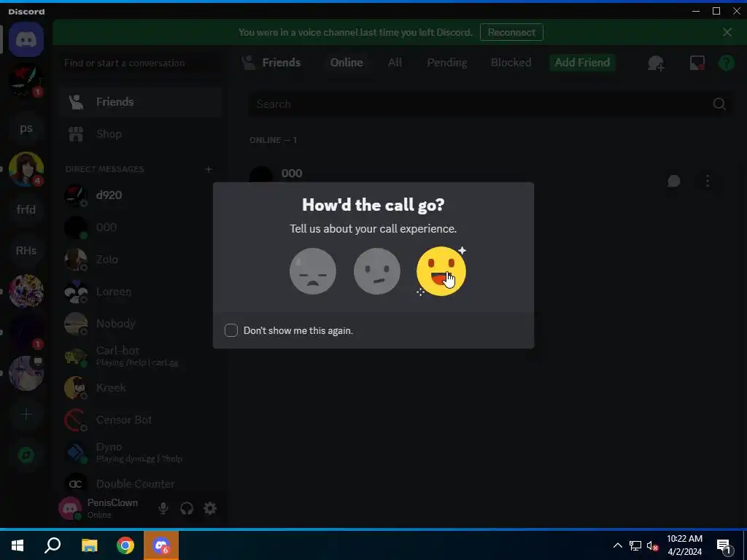Check "Don't show me this again"
Image resolution: width=747 pixels, height=560 pixels.
(x=231, y=330)
